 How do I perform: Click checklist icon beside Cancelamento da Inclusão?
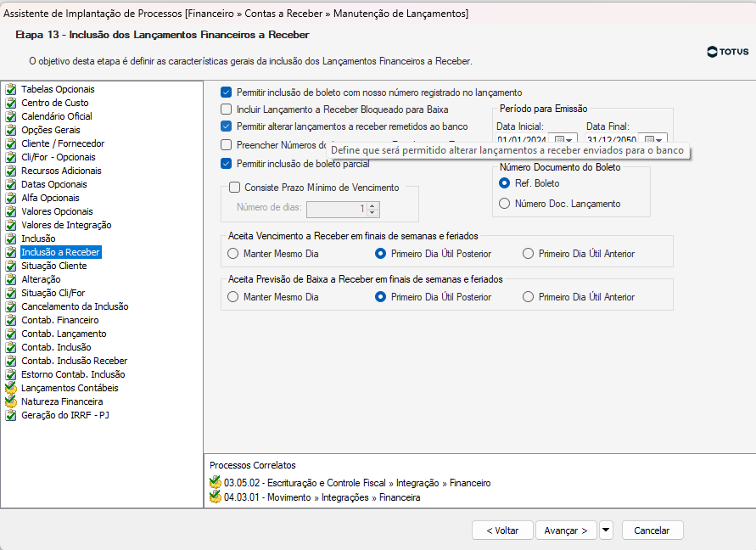[x=11, y=306]
